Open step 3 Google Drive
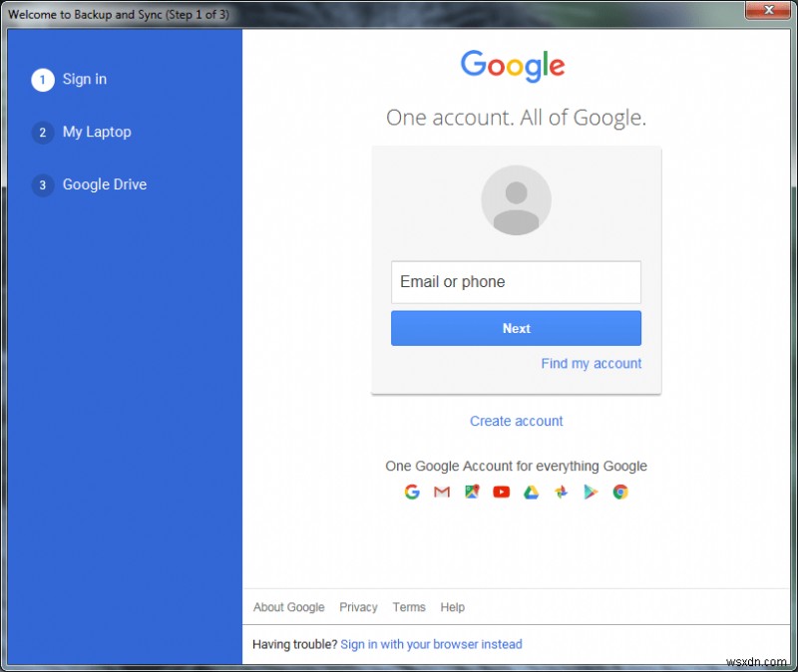 click(104, 184)
